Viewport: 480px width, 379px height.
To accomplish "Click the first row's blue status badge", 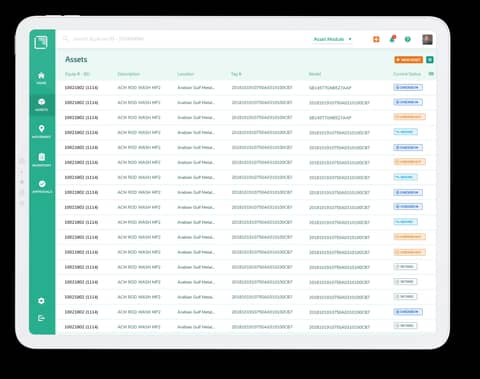I will click(408, 87).
